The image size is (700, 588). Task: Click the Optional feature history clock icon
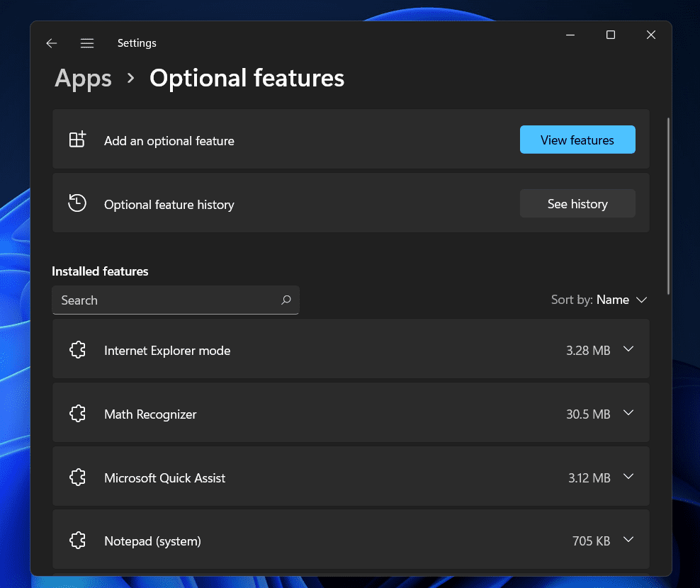(x=77, y=203)
